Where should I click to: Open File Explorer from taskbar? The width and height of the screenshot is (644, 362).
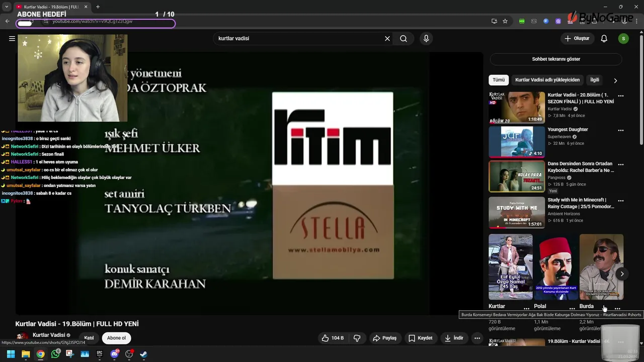coord(26,354)
